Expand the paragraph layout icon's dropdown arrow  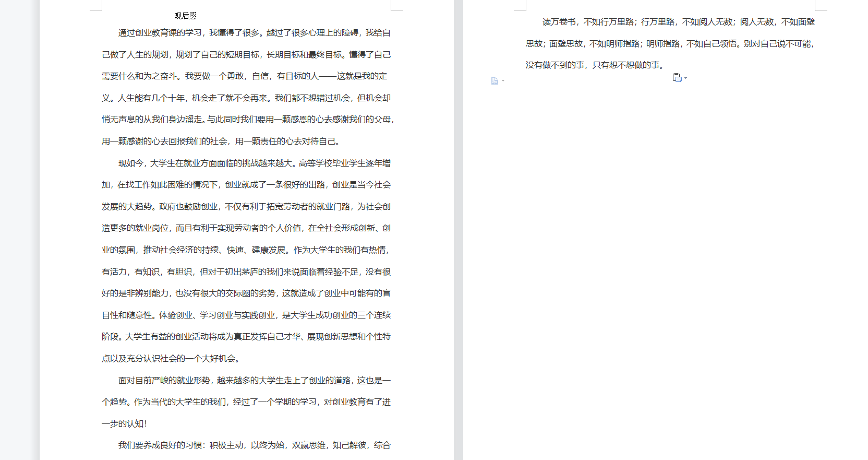(503, 81)
